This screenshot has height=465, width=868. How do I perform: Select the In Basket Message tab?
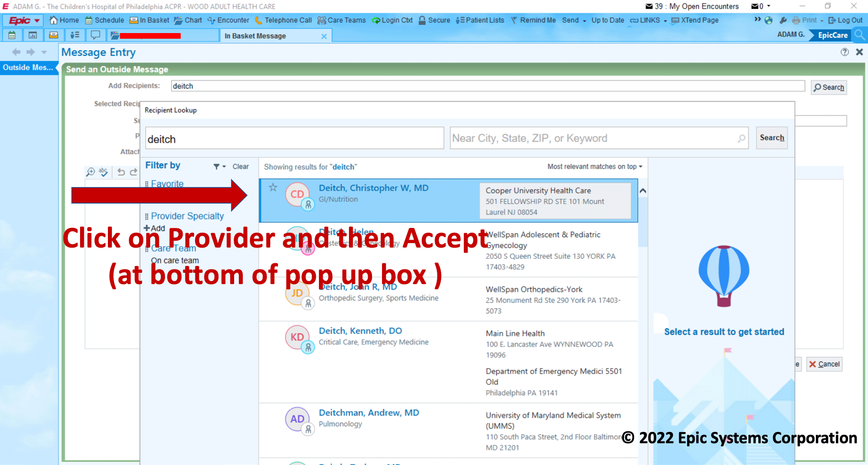click(255, 36)
